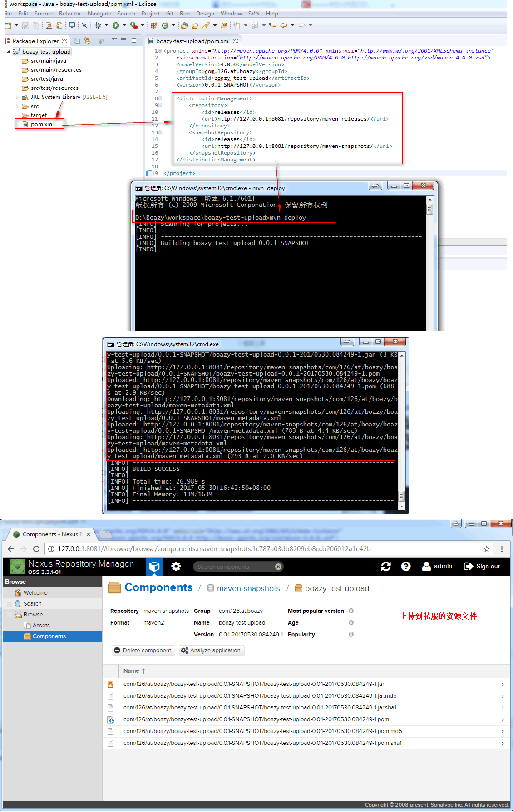This screenshot has width=513, height=812.
Task: Click Collapse All icon in Package Explorer
Action: click(x=77, y=41)
